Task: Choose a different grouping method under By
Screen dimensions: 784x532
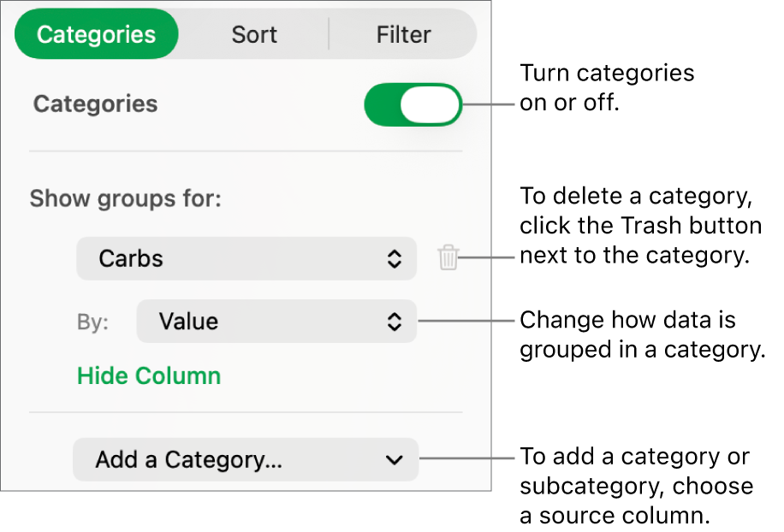Action: pyautogui.click(x=276, y=322)
